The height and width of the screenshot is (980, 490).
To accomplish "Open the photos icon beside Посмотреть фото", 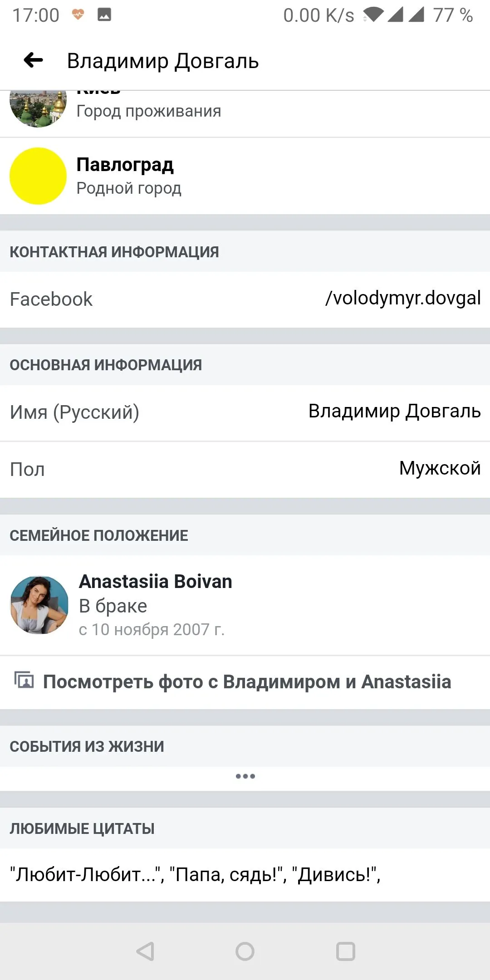I will [24, 681].
